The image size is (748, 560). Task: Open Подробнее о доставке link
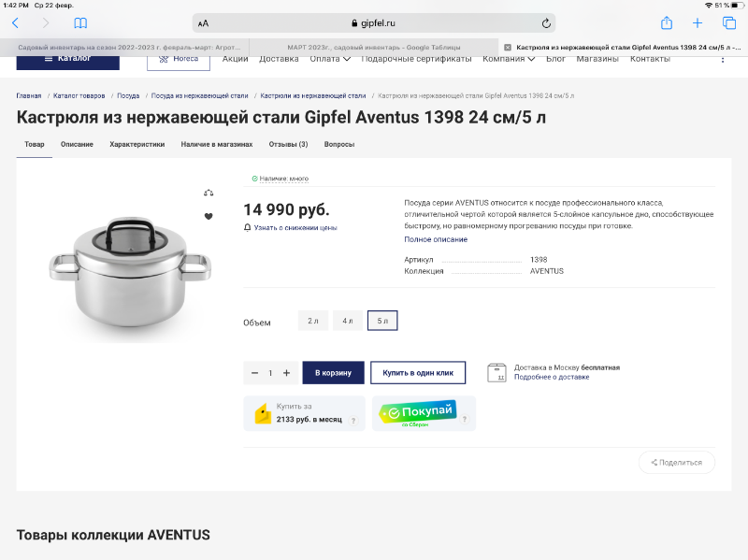pos(552,377)
